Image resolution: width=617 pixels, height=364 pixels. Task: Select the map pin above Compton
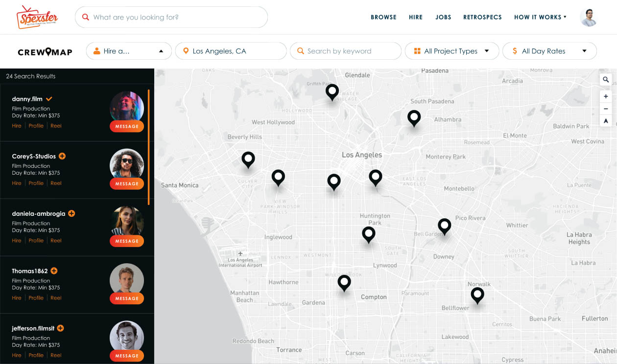coord(344,284)
